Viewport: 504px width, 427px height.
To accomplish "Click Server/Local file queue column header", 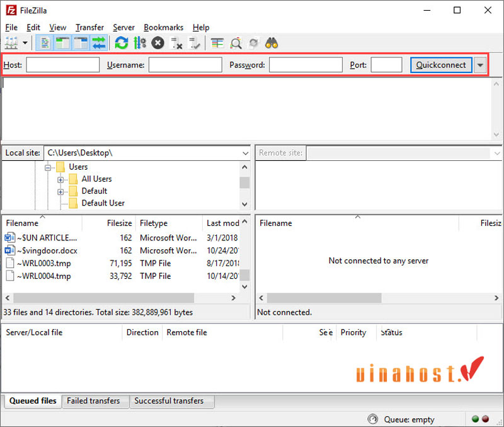I will 62,332.
